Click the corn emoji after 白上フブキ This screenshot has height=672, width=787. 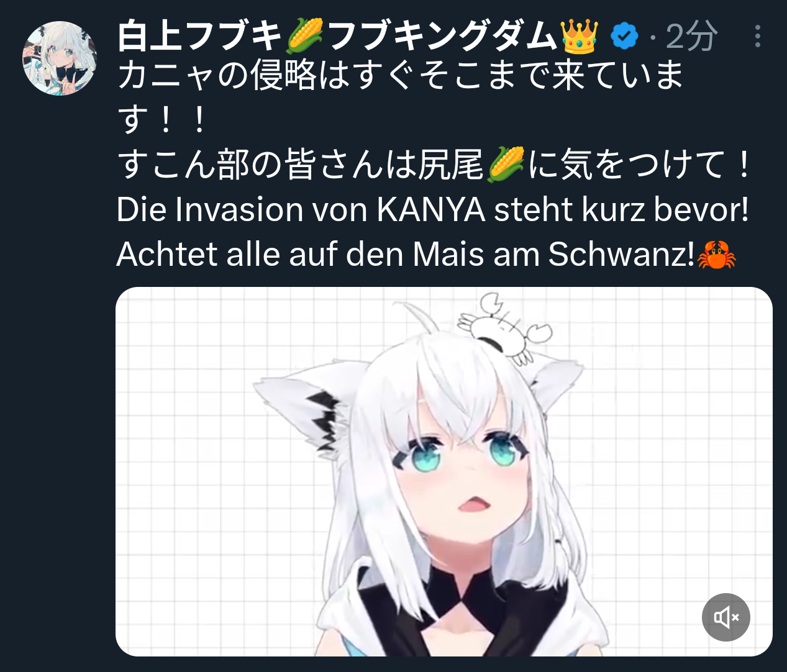click(x=304, y=36)
